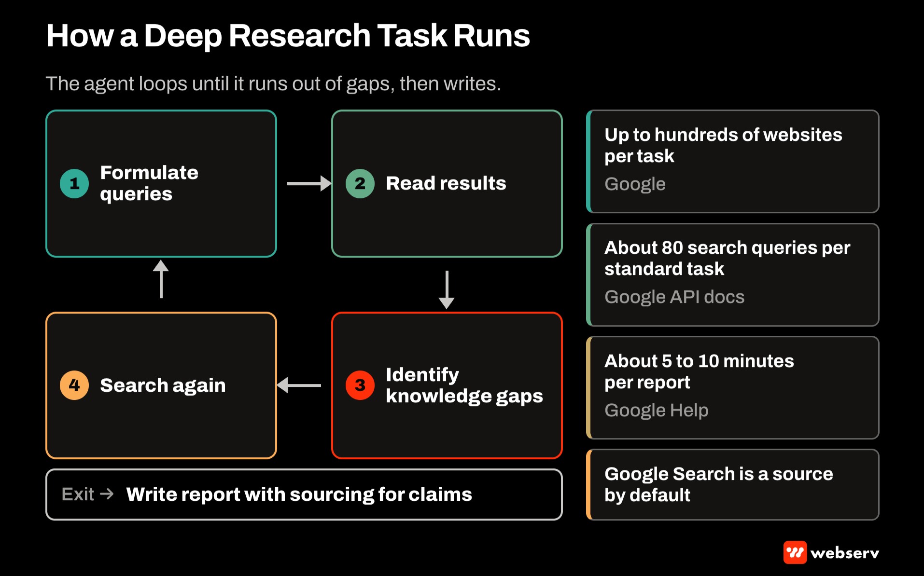
Task: Open the Up to hundreds of websites card
Action: click(x=733, y=161)
